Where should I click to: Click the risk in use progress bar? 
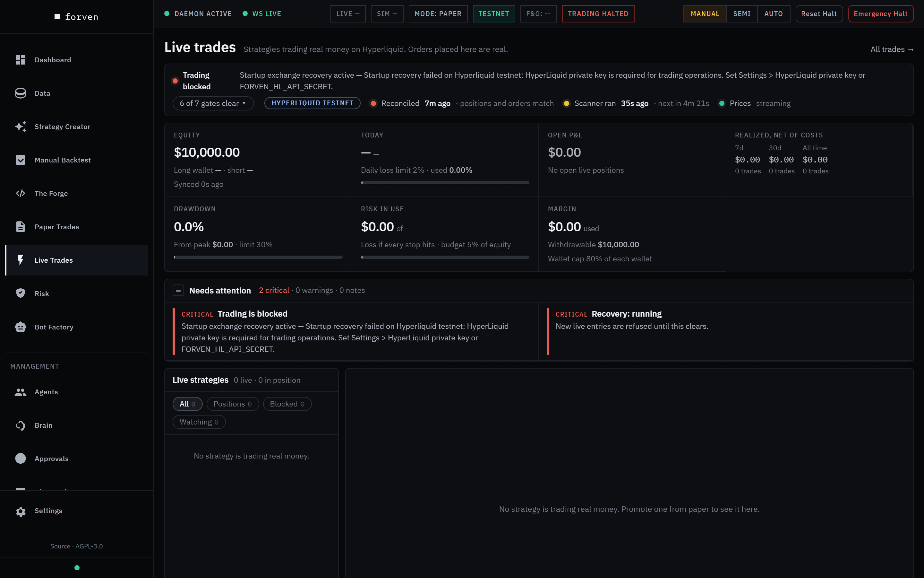(445, 257)
